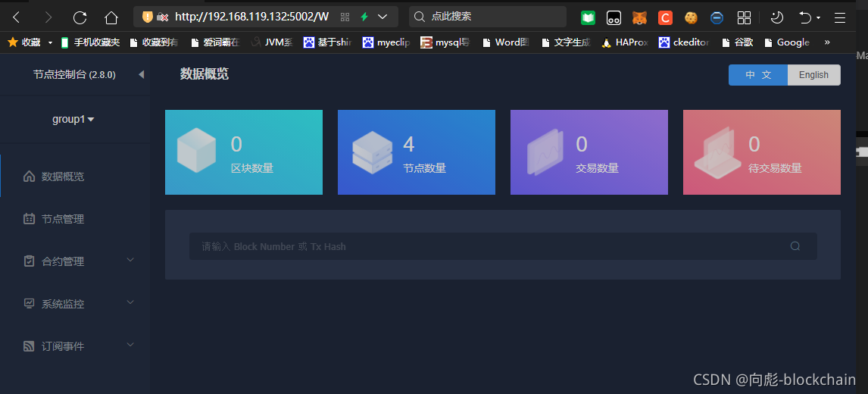This screenshot has height=394, width=868.
Task: Open the cookie extension icon
Action: coord(691,17)
